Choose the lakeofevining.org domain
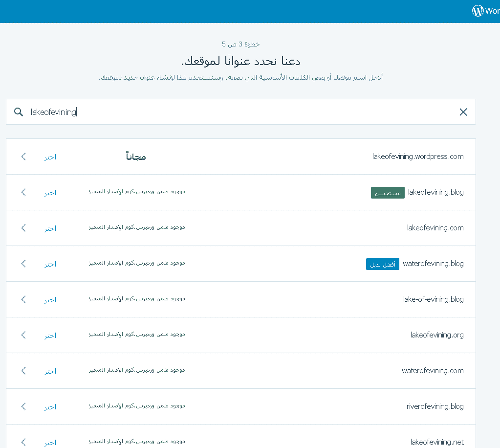500x448 pixels. (x=49, y=335)
